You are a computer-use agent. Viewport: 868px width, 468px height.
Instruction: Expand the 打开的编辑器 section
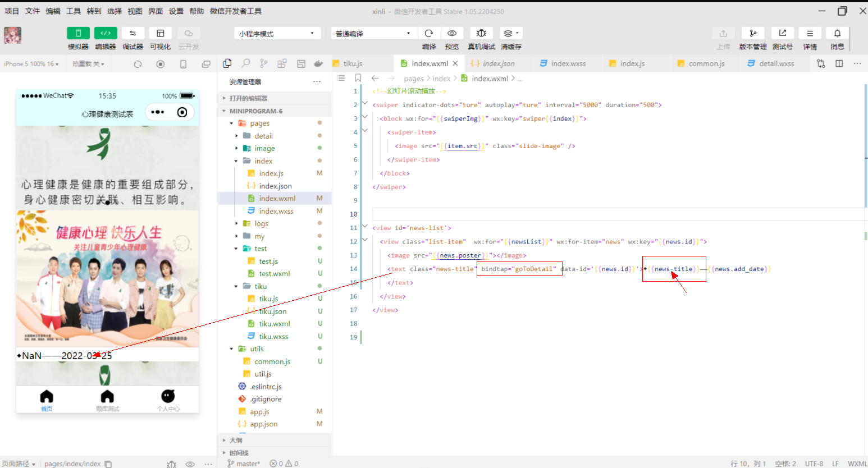coord(275,98)
